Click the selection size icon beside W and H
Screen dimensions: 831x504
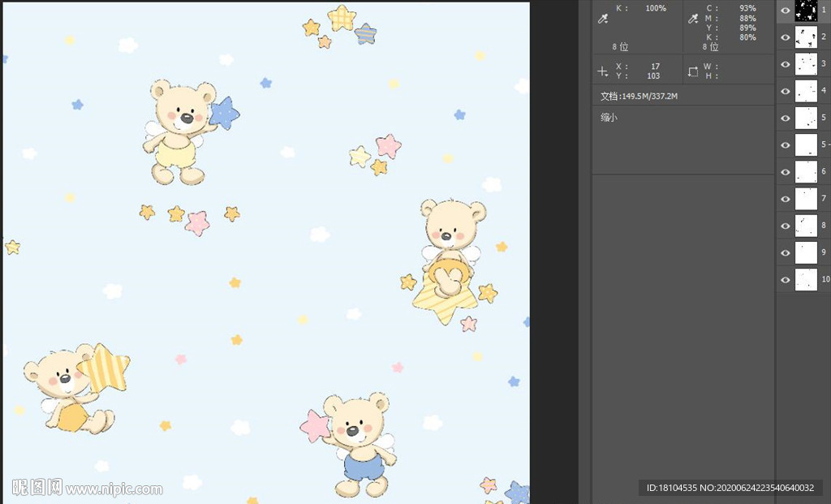693,71
